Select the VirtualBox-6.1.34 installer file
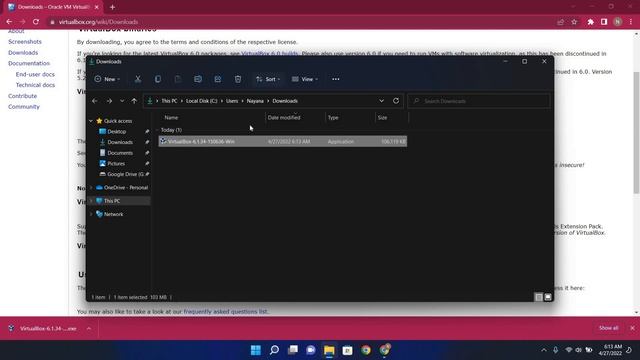The width and height of the screenshot is (640, 360). click(x=282, y=141)
